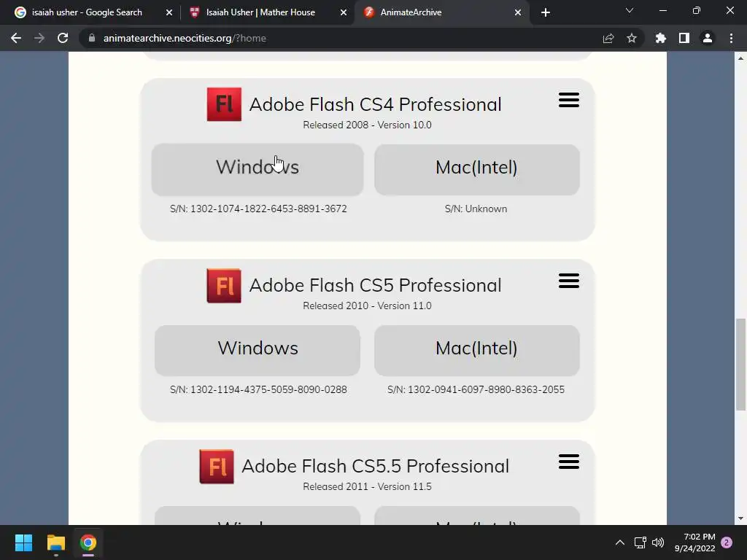
Task: Show hidden system tray icons
Action: 620,542
